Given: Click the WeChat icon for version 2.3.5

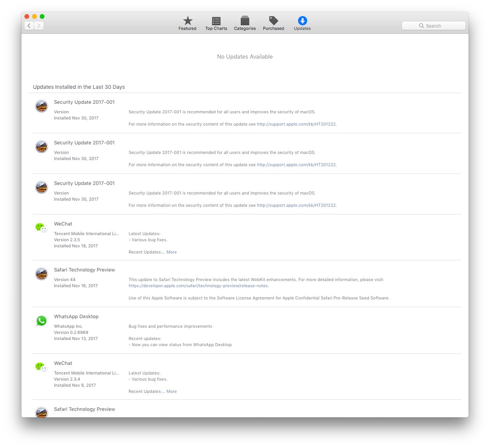Looking at the screenshot, I should pyautogui.click(x=41, y=228).
